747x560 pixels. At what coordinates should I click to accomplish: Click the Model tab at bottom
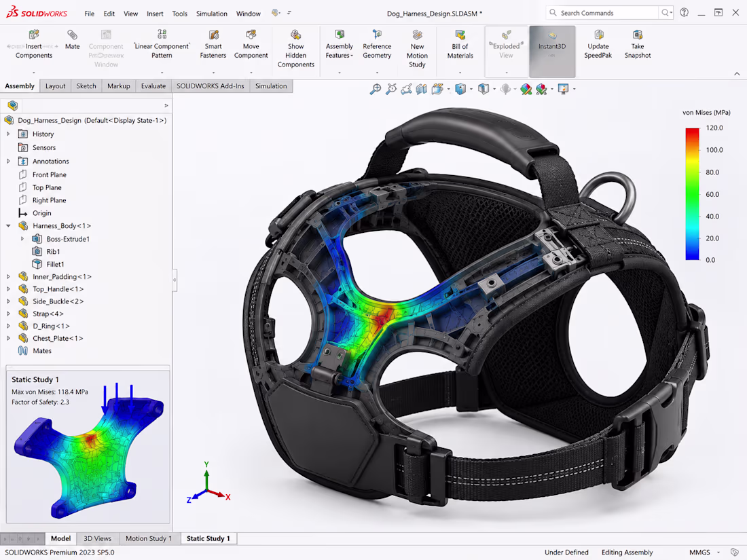[x=61, y=538]
